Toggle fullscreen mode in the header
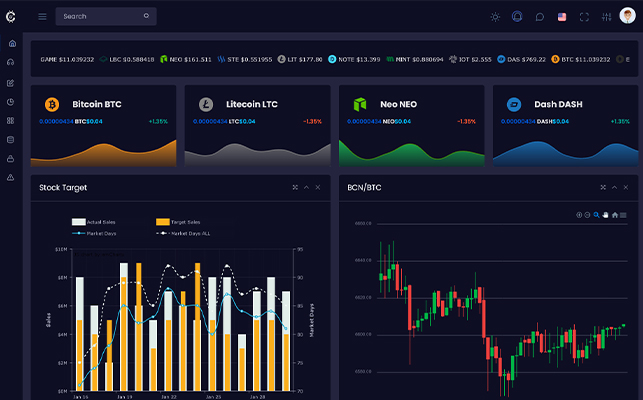The image size is (643, 400). pyautogui.click(x=584, y=17)
